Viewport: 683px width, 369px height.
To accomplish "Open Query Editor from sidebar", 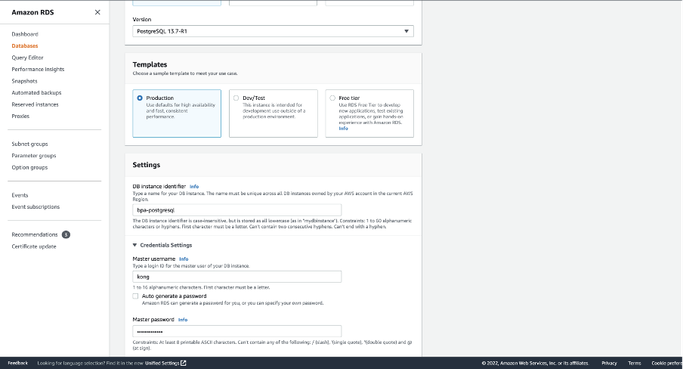I will point(27,58).
